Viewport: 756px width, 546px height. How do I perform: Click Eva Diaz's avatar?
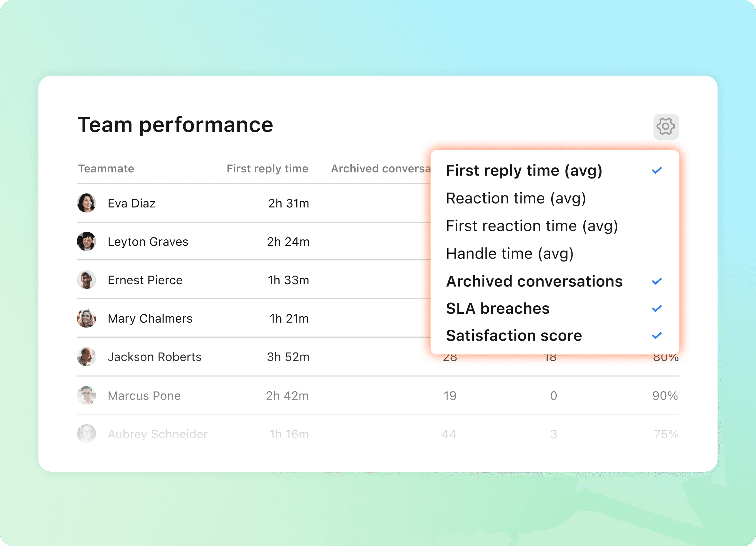point(86,203)
